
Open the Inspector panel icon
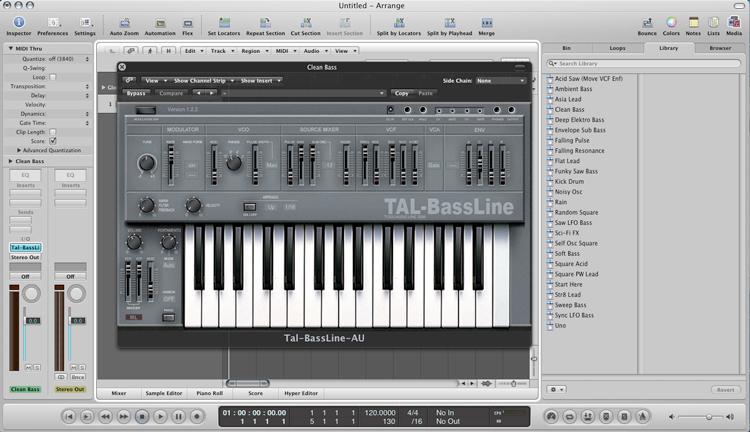[x=19, y=22]
